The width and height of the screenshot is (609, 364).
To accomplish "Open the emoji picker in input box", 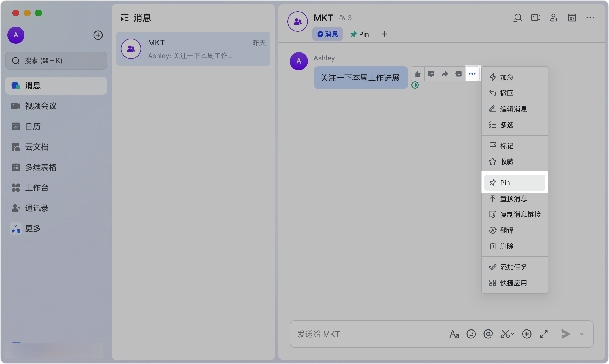I will [471, 334].
